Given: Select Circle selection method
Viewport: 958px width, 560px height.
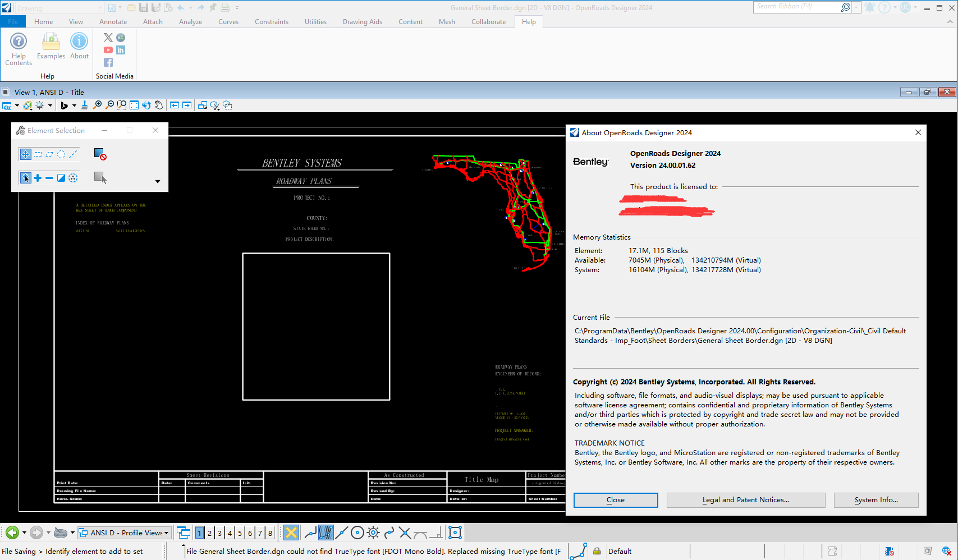Looking at the screenshot, I should pyautogui.click(x=61, y=154).
